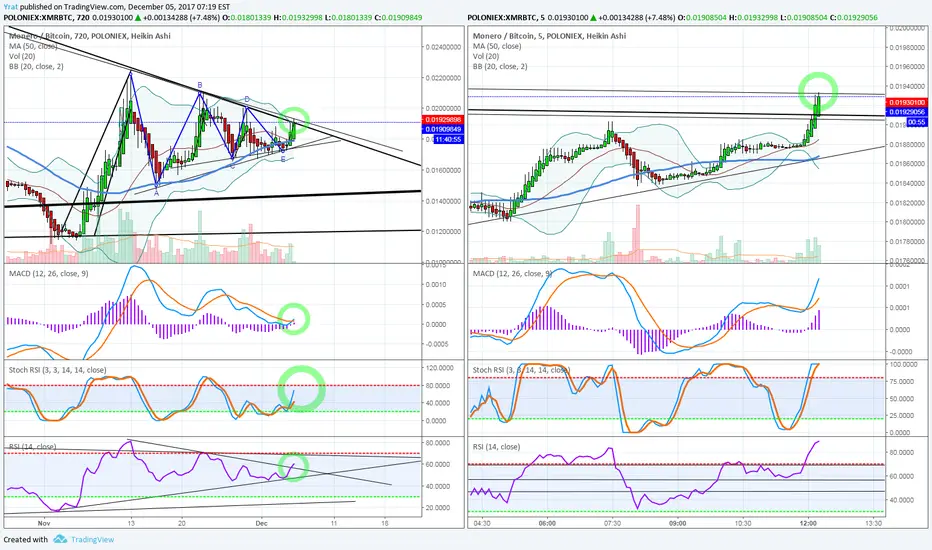Screen dimensions: 932x550
Task: Click the 0.02400000 price scale label
Action: pyautogui.click(x=443, y=47)
